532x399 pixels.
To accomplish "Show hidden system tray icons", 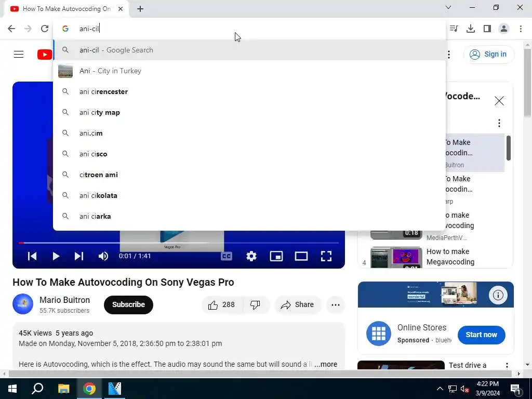I will pyautogui.click(x=440, y=389).
